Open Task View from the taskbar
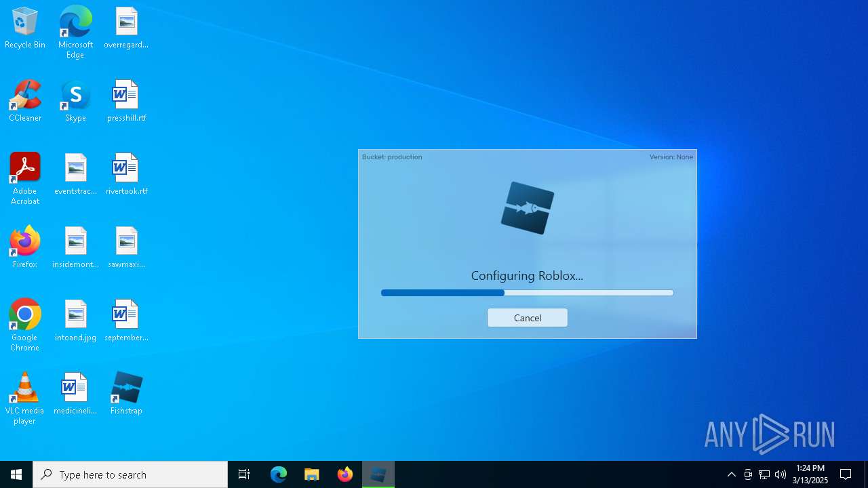Viewport: 868px width, 488px height. 244,474
